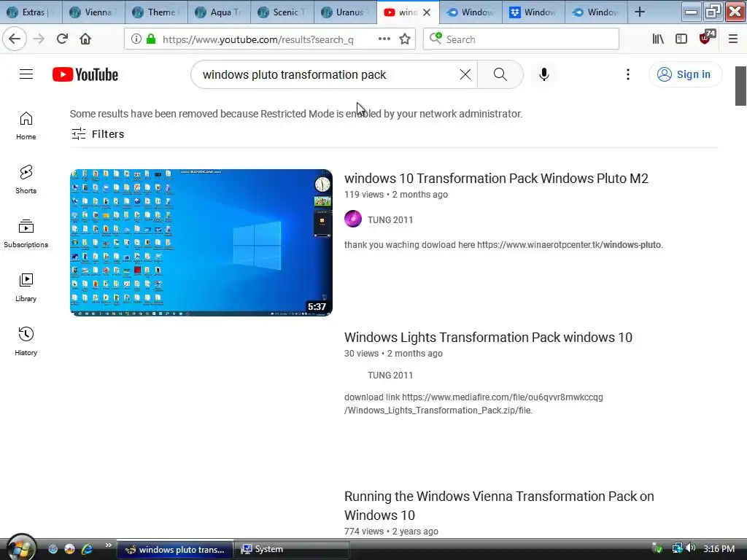The image size is (747, 560).
Task: Launch Internet Explorer from quick launch
Action: (87, 549)
